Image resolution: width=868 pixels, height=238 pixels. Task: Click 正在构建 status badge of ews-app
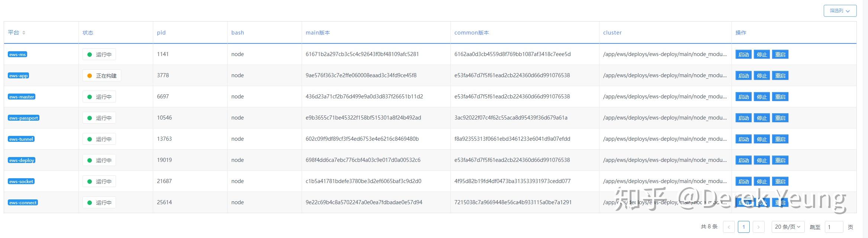(102, 76)
